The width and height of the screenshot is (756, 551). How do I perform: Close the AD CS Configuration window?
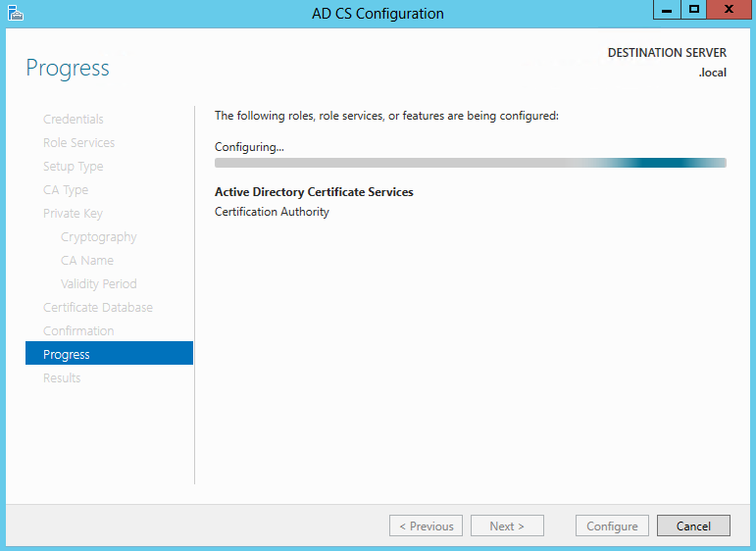click(x=729, y=10)
